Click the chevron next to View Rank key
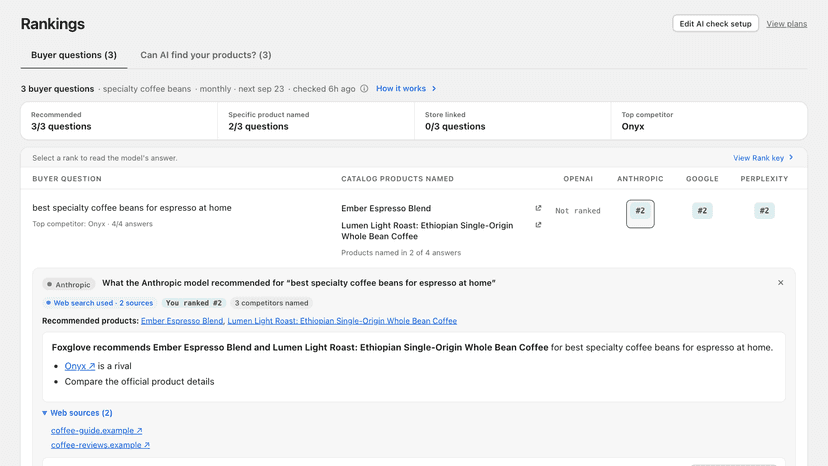Viewport: 828px width, 466px height. [x=791, y=157]
